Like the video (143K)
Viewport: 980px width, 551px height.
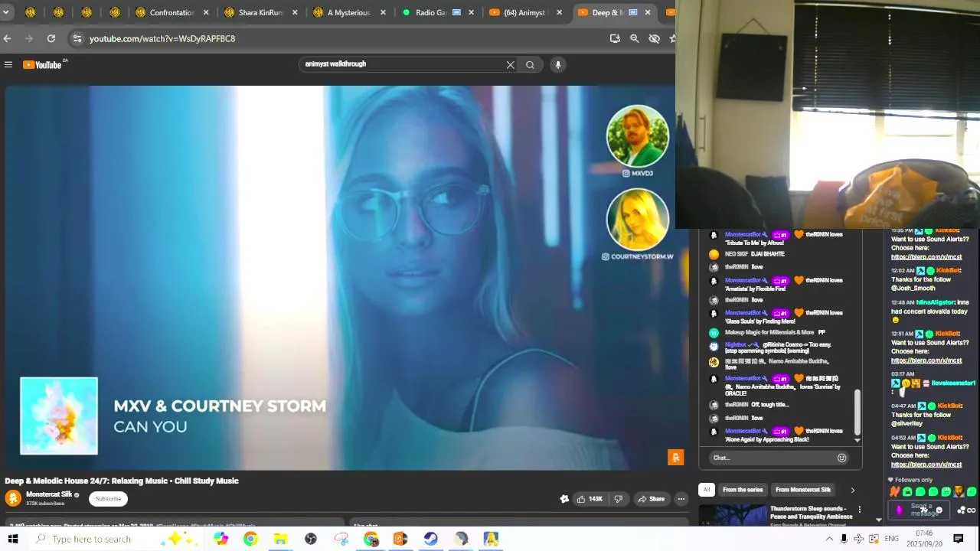[590, 499]
